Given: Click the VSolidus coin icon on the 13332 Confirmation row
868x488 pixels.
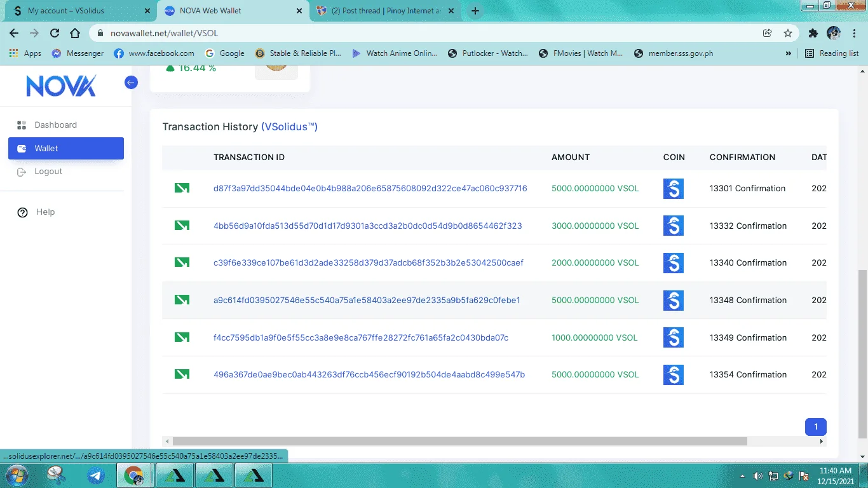Looking at the screenshot, I should pyautogui.click(x=674, y=226).
